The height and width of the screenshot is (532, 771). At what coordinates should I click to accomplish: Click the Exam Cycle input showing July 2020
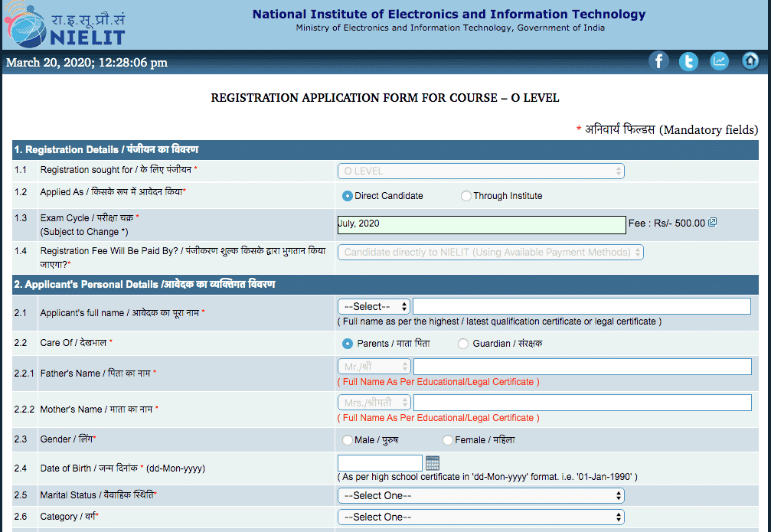pos(481,224)
